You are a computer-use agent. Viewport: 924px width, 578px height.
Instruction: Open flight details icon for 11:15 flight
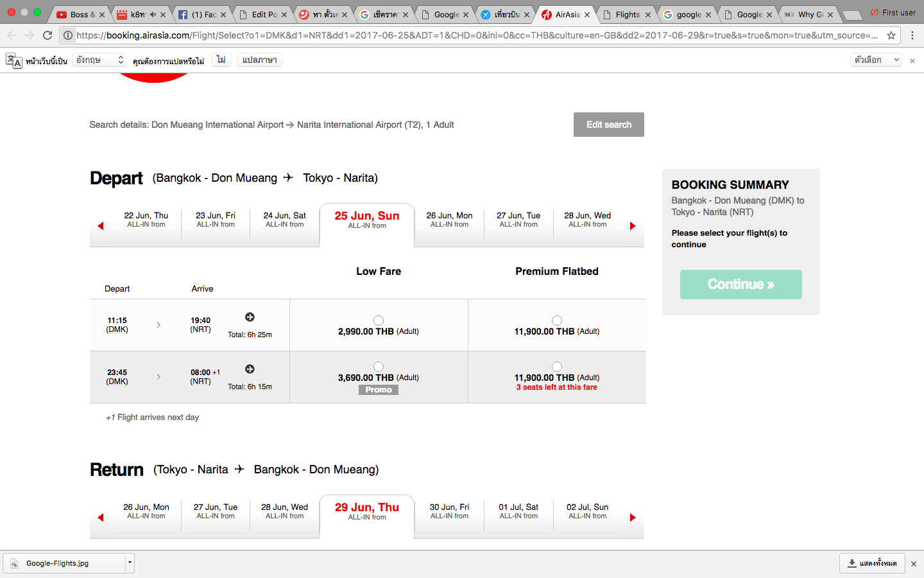[x=250, y=317]
